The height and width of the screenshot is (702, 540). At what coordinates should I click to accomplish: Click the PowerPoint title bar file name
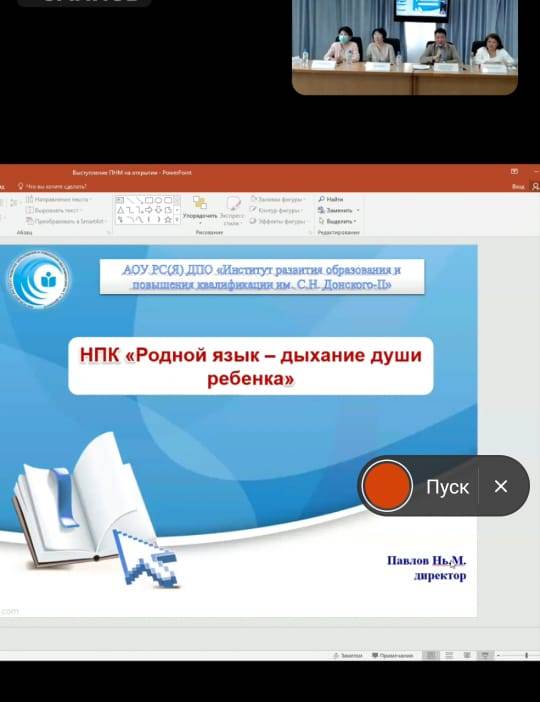(132, 172)
